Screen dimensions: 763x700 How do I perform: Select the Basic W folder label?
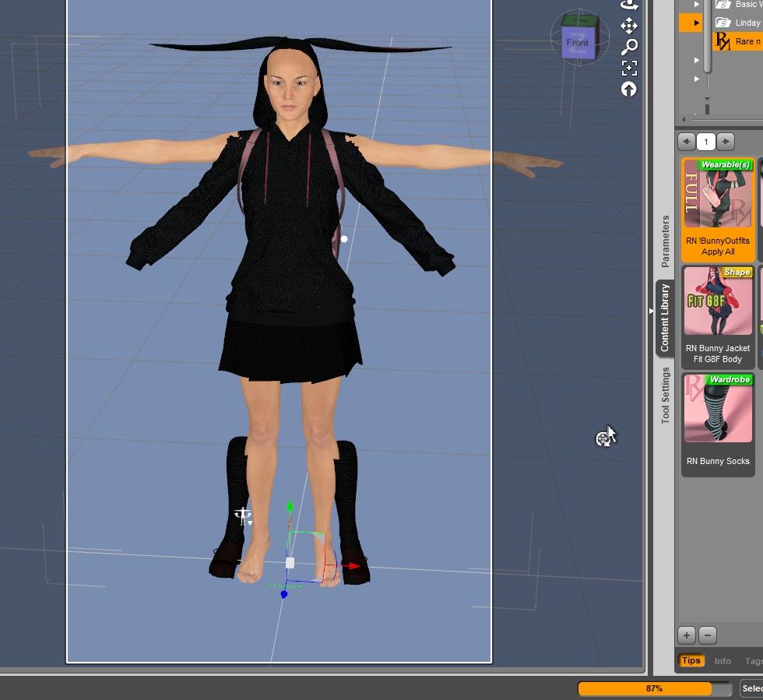coord(748,5)
